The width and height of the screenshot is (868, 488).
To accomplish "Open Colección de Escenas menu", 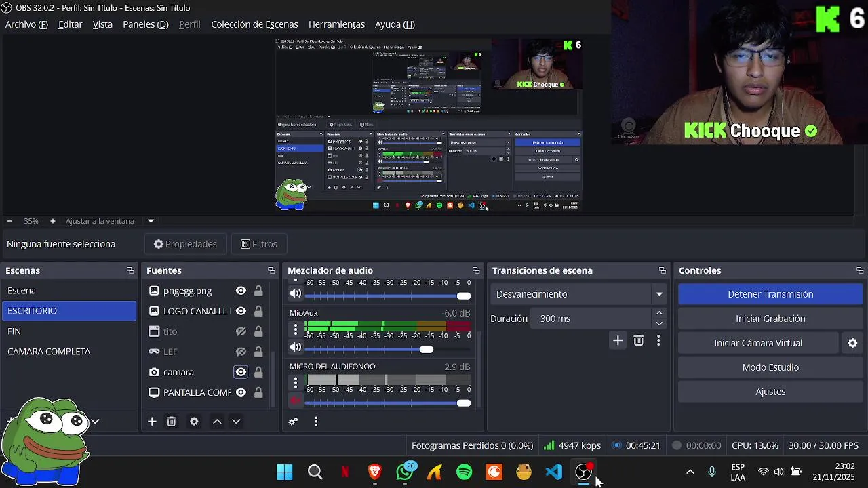I will coord(254,24).
